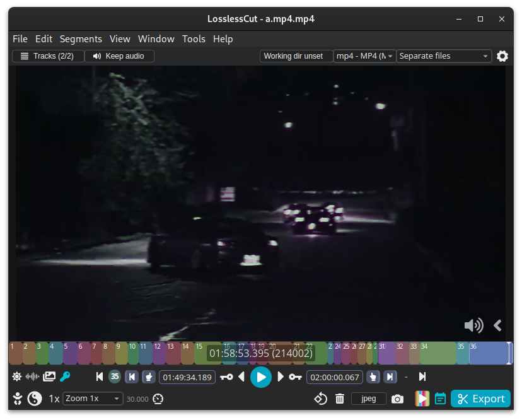Expand segment sidebar chevron

[x=497, y=325]
